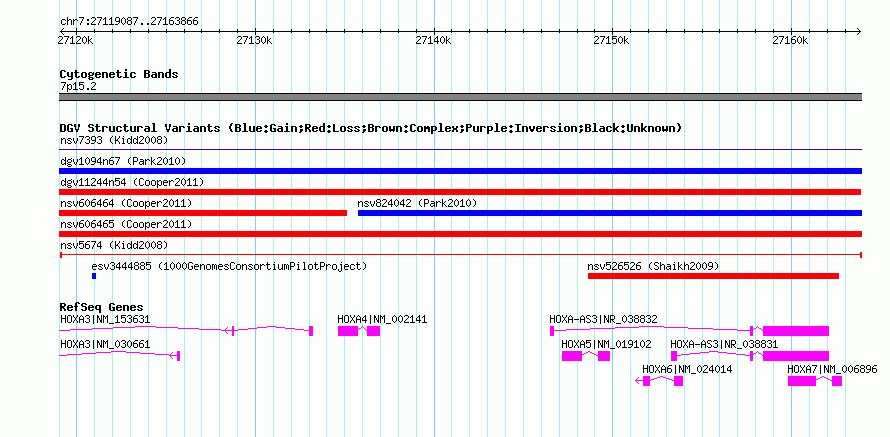Open the HOXA7|NM_006896 label
Screen dimensions: 890x437
[x=832, y=369]
